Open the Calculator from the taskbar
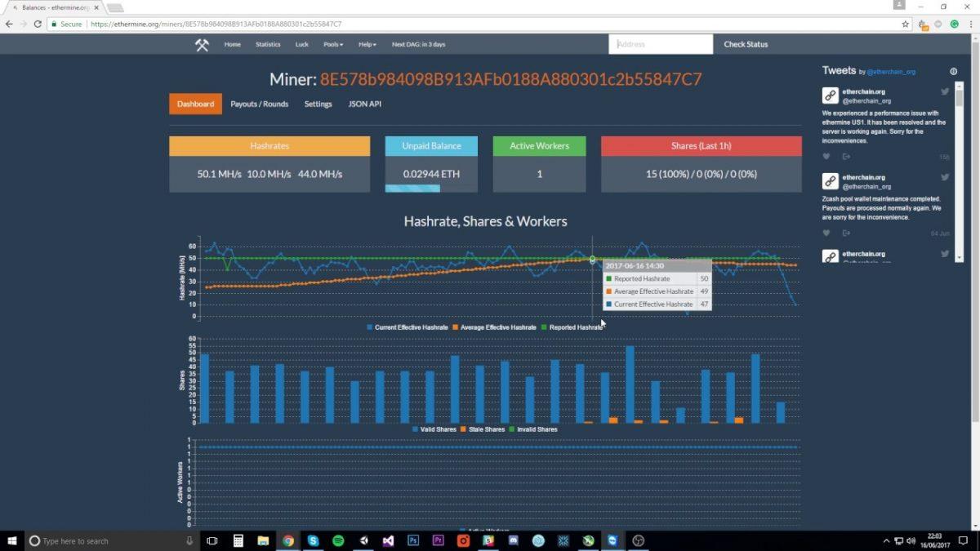Viewport: 980px width, 551px height. [x=238, y=540]
